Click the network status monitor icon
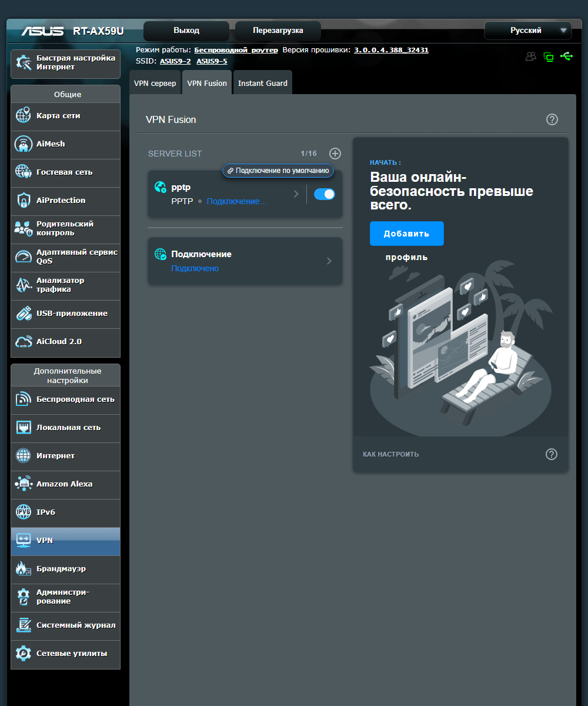Viewport: 588px width, 706px height. pyautogui.click(x=549, y=56)
